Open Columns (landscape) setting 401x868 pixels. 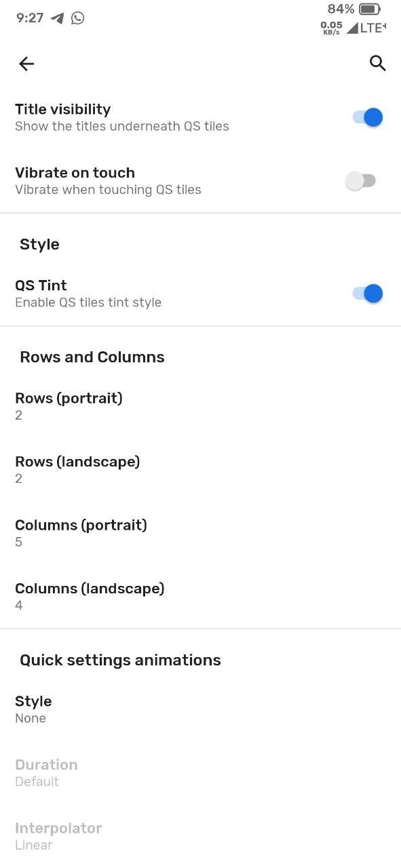200,597
